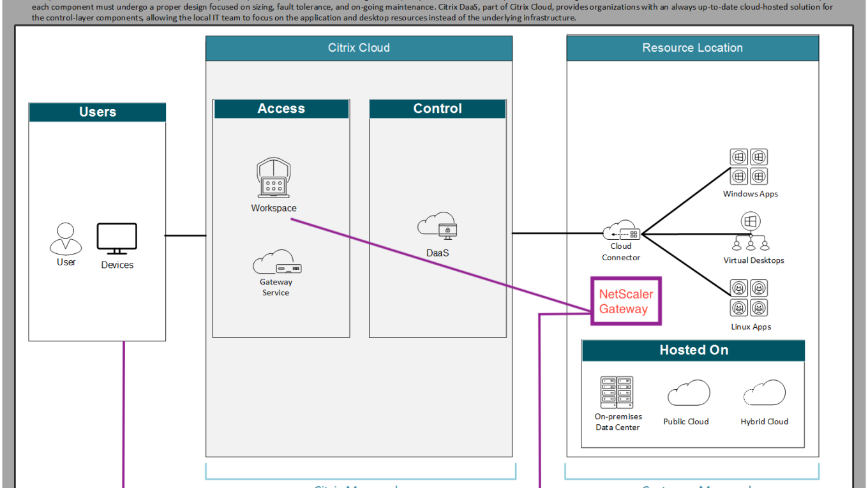Click the "Virtual Desktops" label
The width and height of the screenshot is (868, 488).
(754, 260)
